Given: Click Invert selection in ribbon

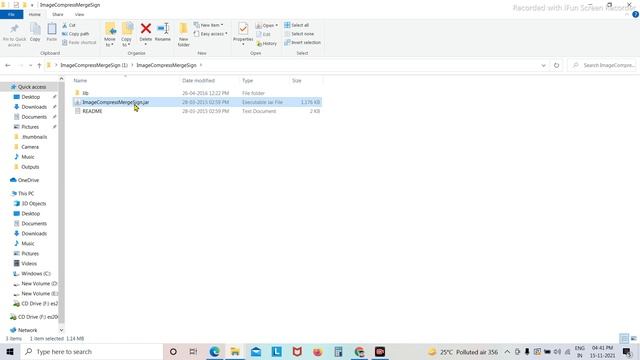Looking at the screenshot, I should coord(302,42).
